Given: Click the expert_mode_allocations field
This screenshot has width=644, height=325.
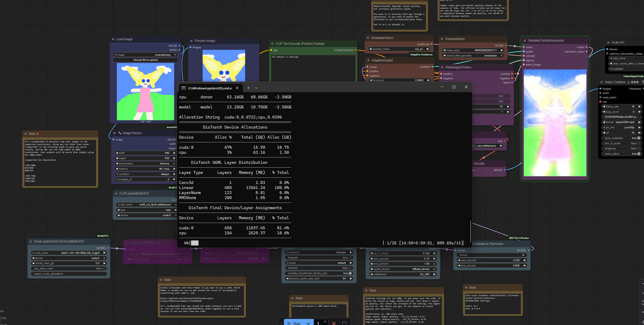Looking at the screenshot, I should [x=69, y=274].
